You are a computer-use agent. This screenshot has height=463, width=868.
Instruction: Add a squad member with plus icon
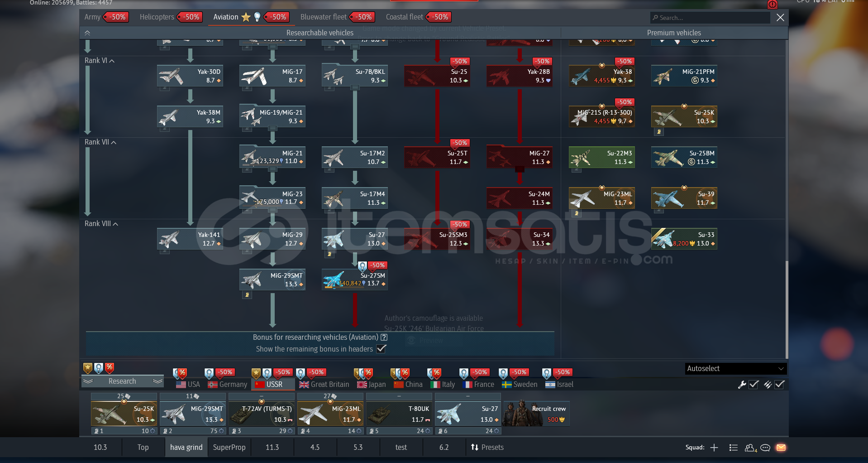click(x=714, y=448)
